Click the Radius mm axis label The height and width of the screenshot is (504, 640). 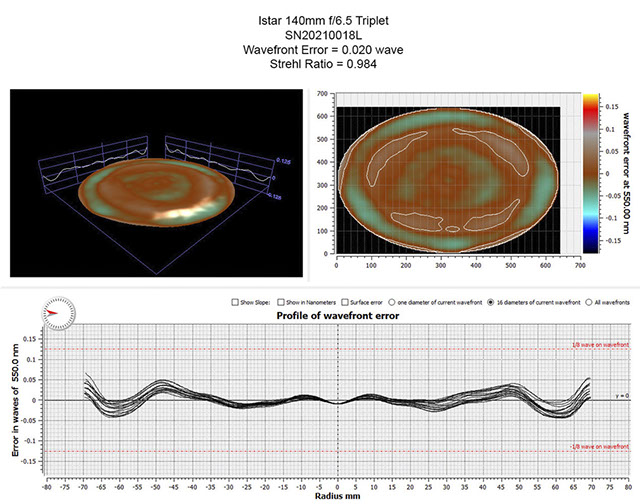[337, 496]
